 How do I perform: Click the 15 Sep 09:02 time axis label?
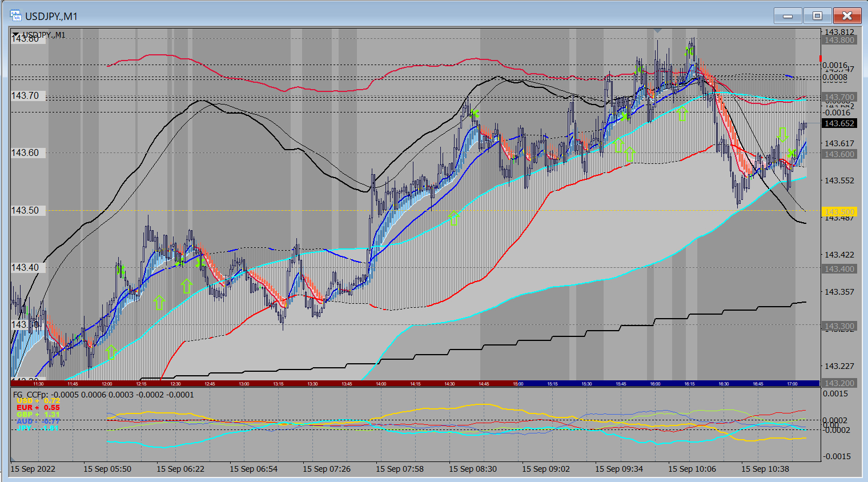[x=546, y=469]
